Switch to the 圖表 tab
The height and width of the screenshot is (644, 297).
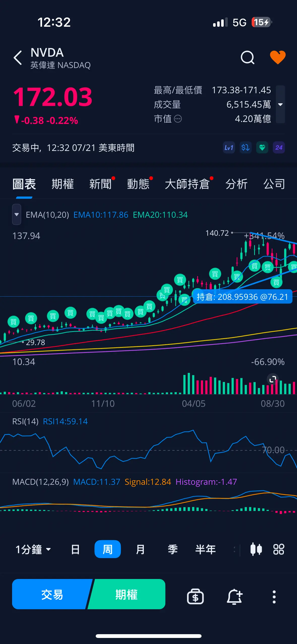(24, 184)
